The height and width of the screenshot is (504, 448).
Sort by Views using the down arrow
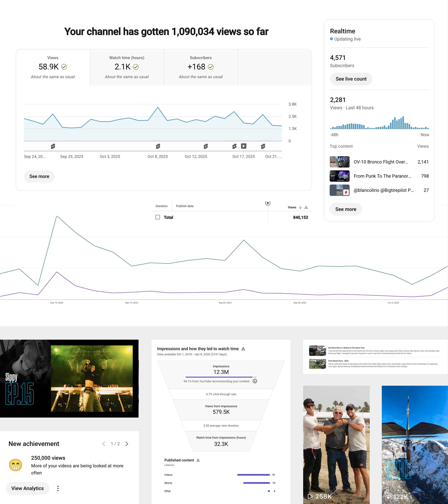tap(300, 207)
